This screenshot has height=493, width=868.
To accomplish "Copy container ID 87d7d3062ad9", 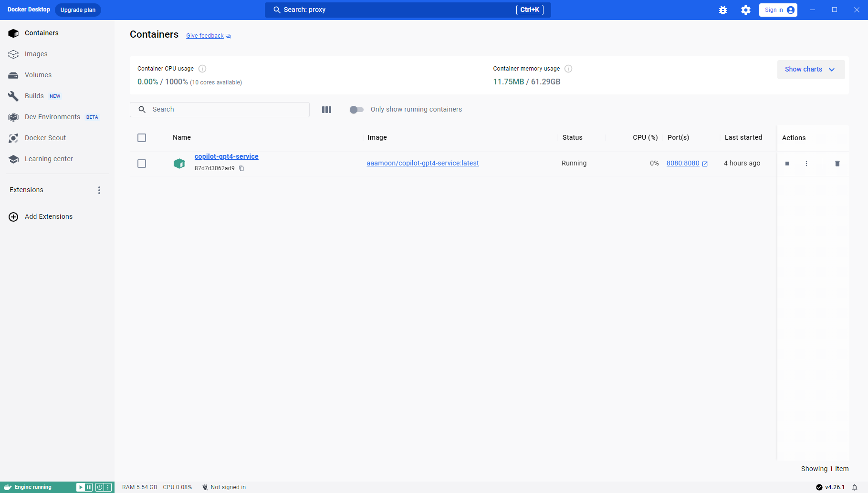I will click(241, 168).
